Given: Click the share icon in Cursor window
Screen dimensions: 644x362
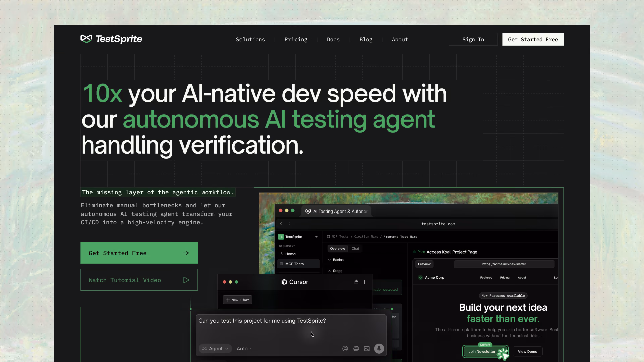Looking at the screenshot, I should pyautogui.click(x=356, y=282).
